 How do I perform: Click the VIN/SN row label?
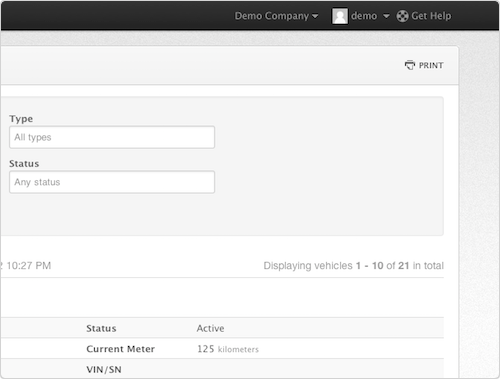pos(104,370)
